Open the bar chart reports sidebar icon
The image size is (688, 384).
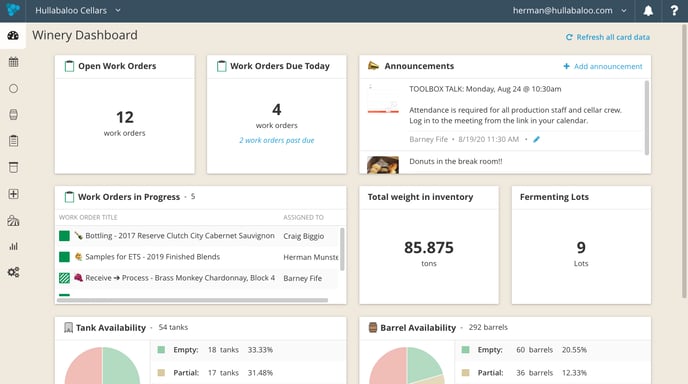pos(14,246)
